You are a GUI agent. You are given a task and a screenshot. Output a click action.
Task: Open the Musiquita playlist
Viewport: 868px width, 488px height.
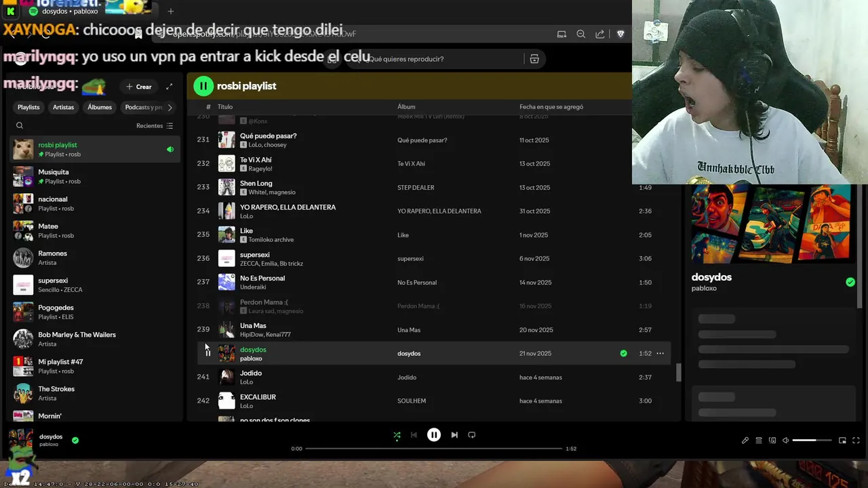(x=95, y=176)
